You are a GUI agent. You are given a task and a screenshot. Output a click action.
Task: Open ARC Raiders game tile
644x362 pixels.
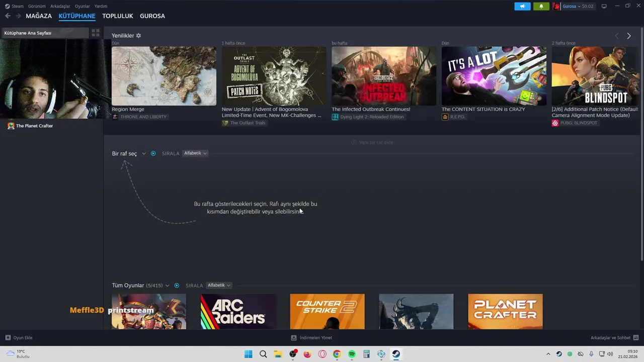(x=238, y=312)
